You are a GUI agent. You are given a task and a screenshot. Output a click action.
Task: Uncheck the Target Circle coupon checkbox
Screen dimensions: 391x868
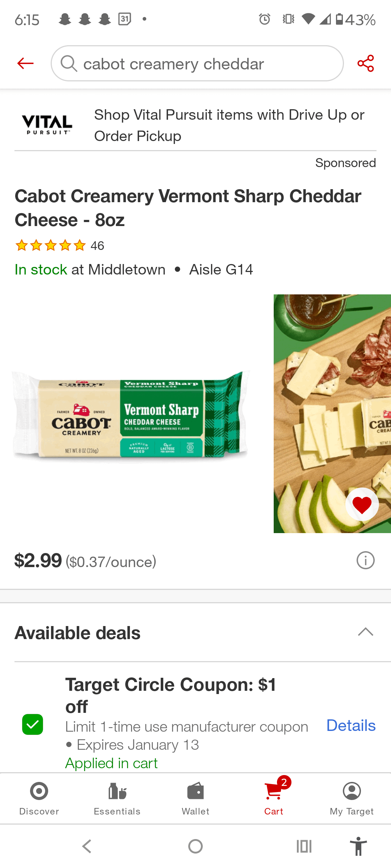33,724
